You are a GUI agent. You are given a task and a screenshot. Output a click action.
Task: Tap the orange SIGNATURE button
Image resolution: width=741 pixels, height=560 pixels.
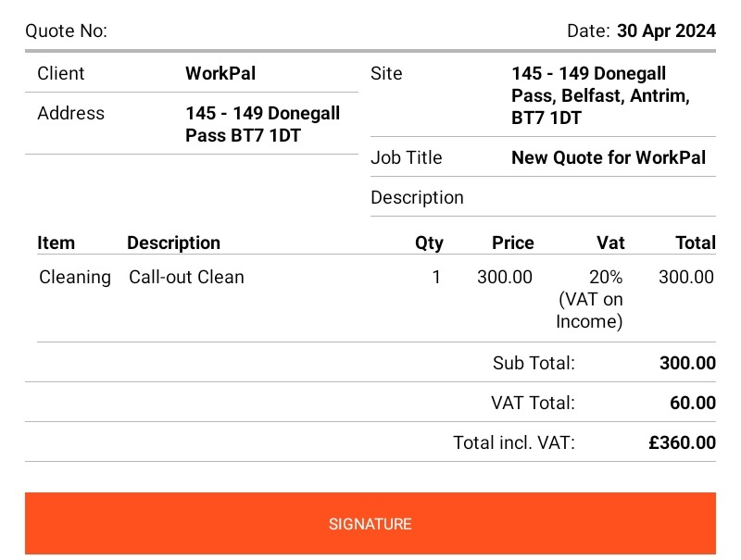[x=370, y=523]
